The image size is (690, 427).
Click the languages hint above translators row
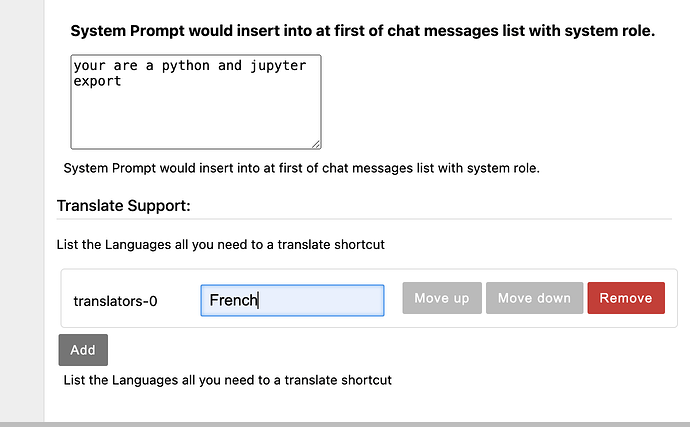pyautogui.click(x=220, y=244)
